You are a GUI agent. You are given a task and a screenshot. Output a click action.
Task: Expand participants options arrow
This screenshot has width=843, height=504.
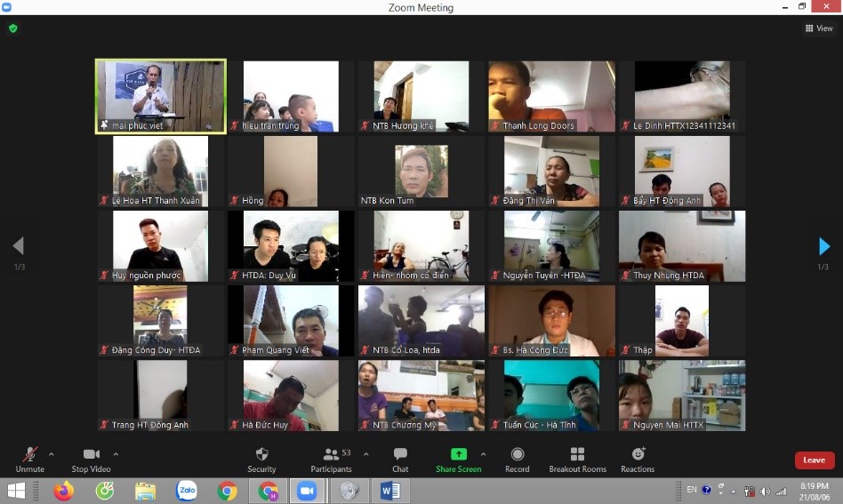click(x=366, y=454)
